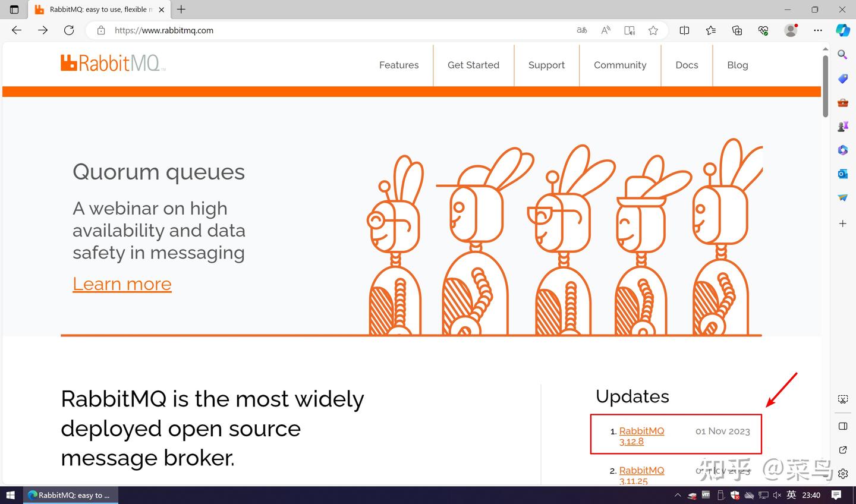Open the Drop sidebar panel

click(842, 197)
